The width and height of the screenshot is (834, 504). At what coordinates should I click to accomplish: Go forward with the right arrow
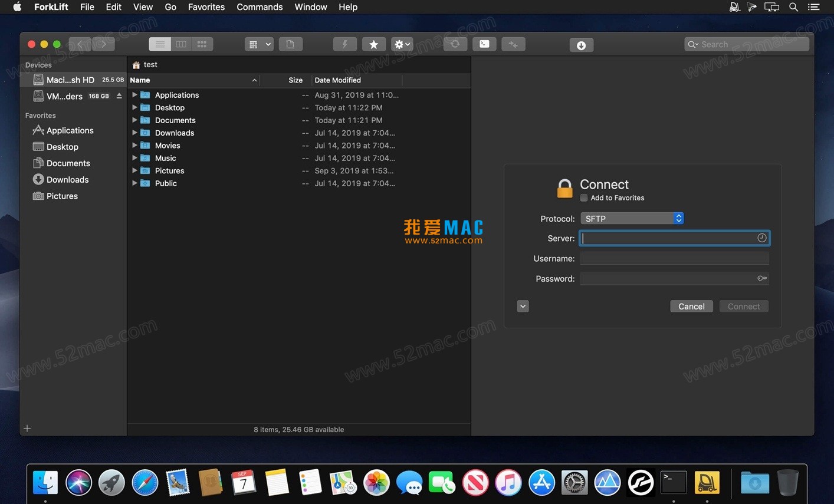pyautogui.click(x=103, y=44)
